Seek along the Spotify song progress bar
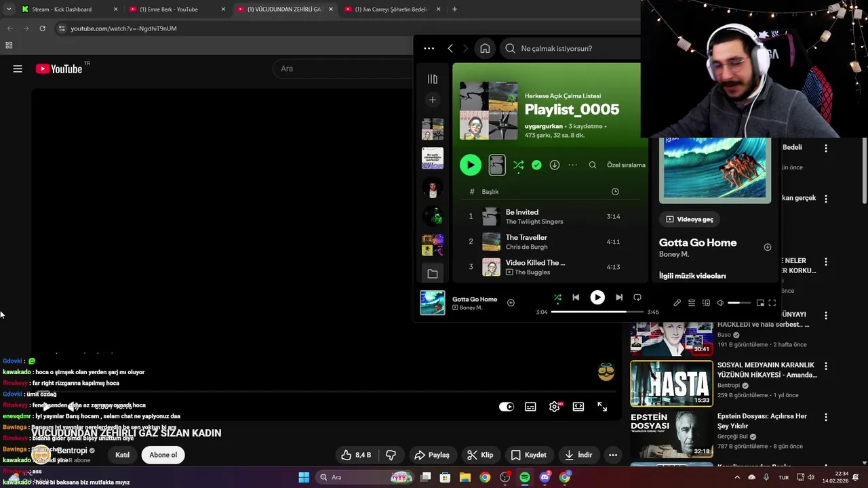868x488 pixels. tap(597, 312)
